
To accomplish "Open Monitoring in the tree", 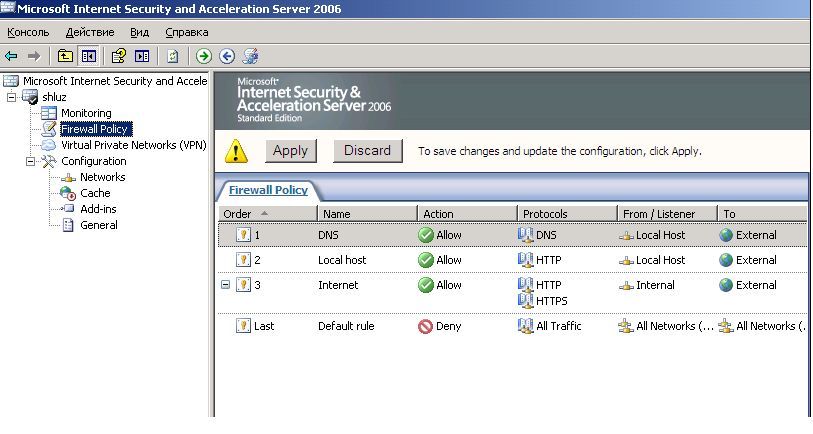I will coord(86,113).
